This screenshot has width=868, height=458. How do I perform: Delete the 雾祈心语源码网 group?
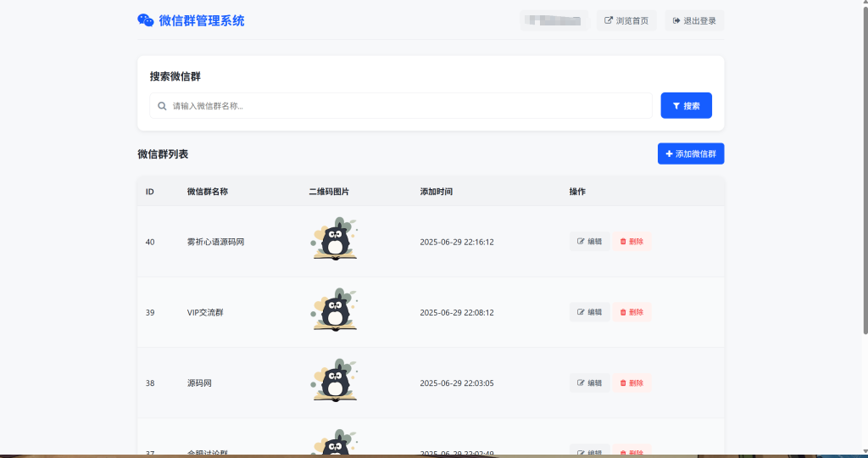[632, 242]
